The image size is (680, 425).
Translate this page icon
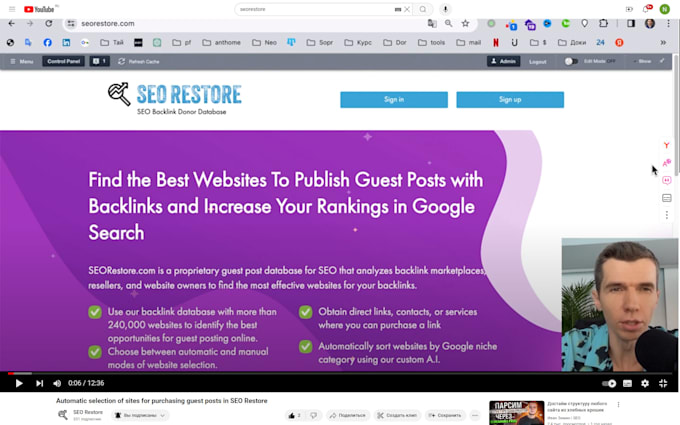click(432, 23)
